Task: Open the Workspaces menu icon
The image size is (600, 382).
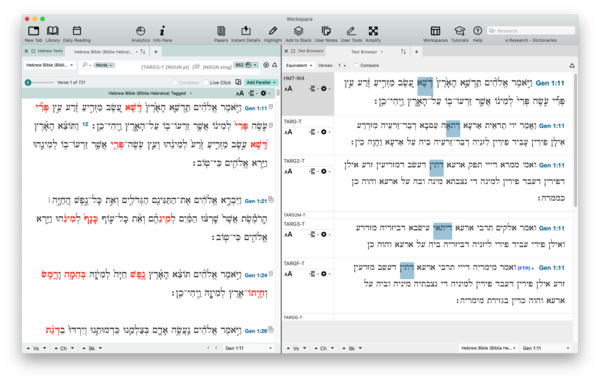Action: [x=435, y=31]
